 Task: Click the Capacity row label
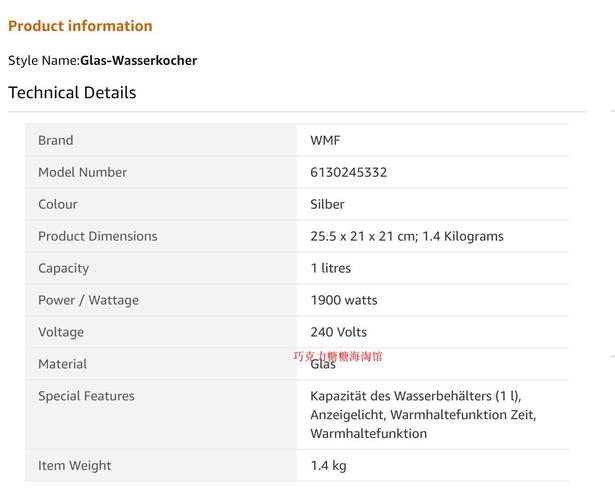[x=63, y=268]
